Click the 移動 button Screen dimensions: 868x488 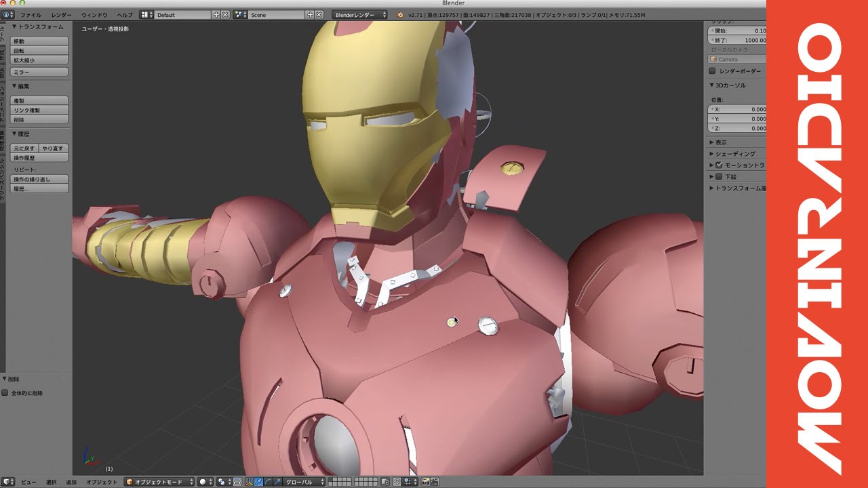39,41
